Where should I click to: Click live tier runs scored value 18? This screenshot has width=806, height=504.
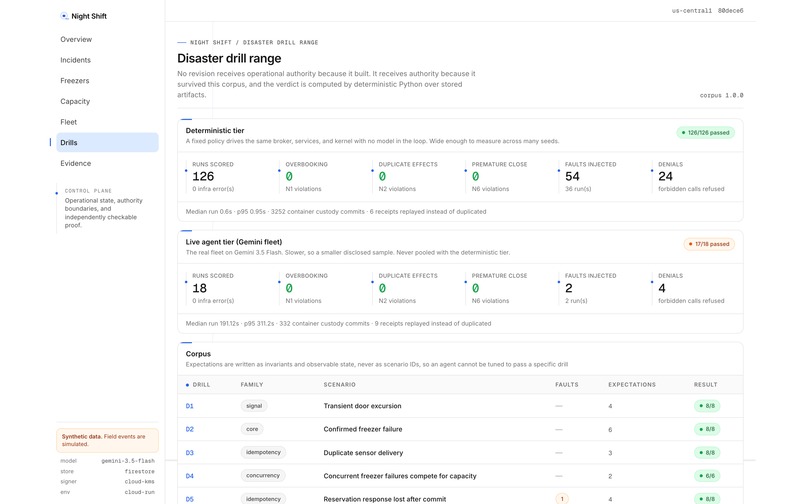click(x=199, y=288)
